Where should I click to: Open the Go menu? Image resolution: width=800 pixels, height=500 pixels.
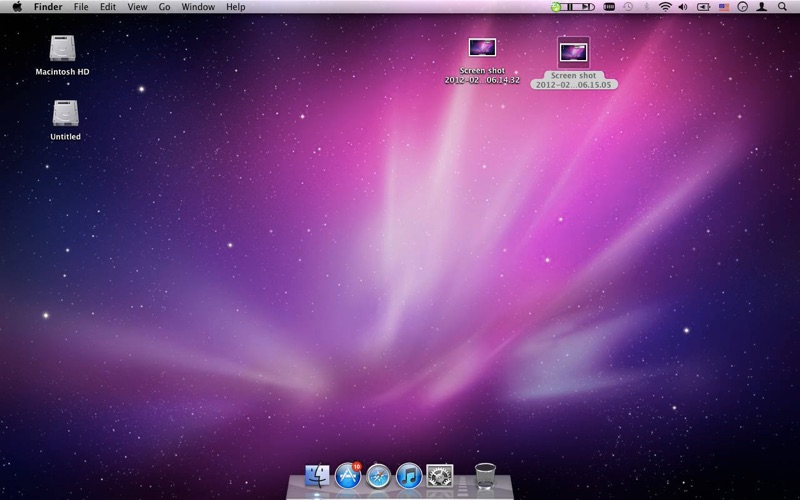point(164,7)
